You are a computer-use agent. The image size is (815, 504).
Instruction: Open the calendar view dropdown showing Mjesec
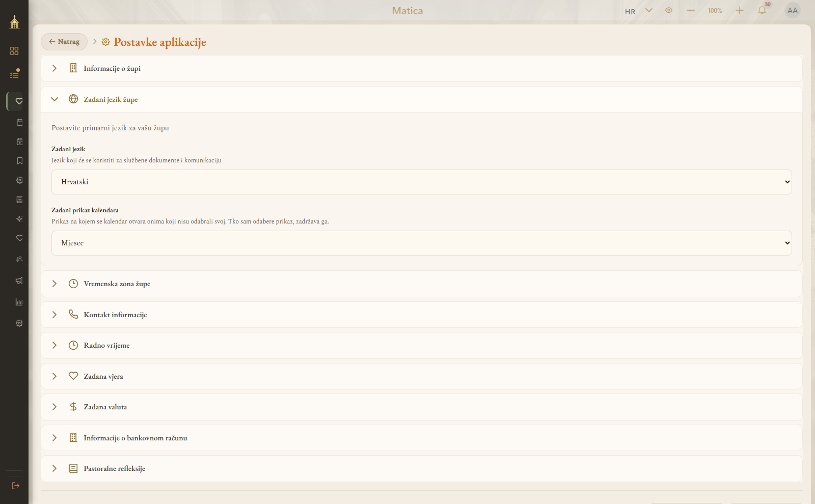pyautogui.click(x=422, y=243)
